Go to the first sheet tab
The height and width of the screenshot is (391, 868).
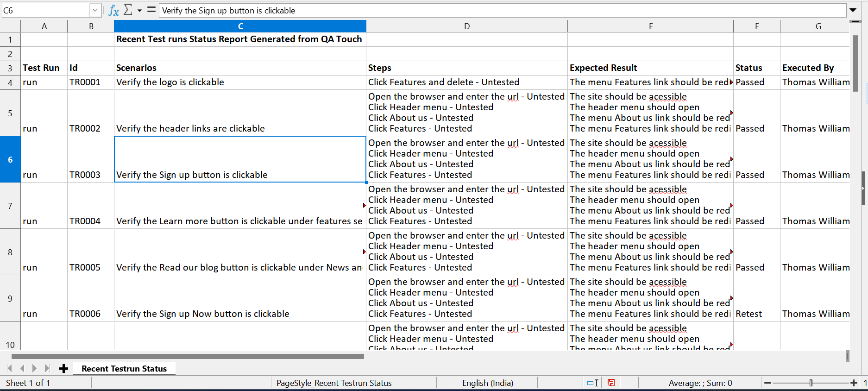(10, 368)
